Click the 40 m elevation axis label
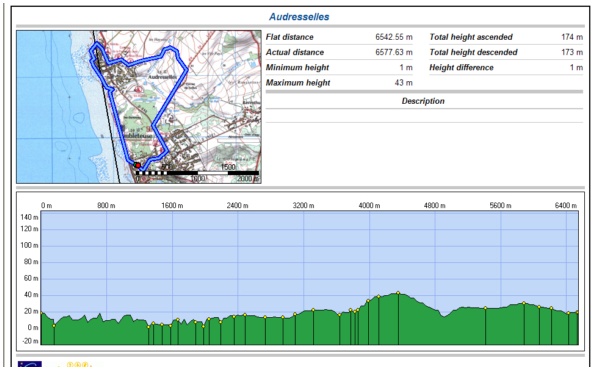Image resolution: width=606 pixels, height=370 pixels. click(29, 295)
